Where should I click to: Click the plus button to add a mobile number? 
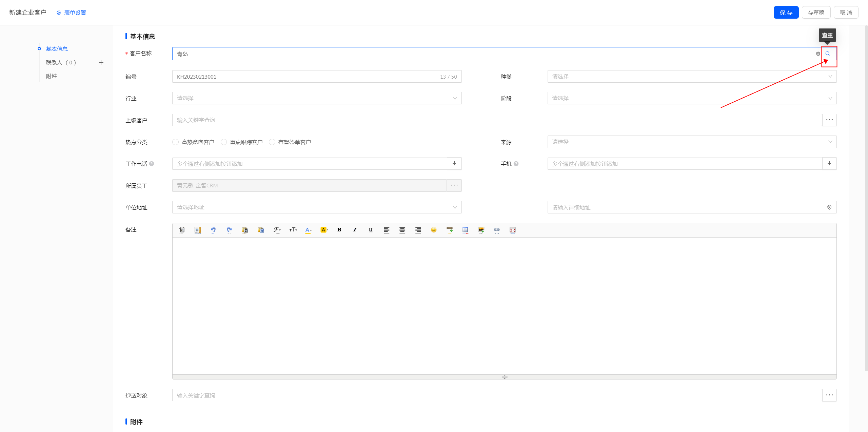click(829, 164)
